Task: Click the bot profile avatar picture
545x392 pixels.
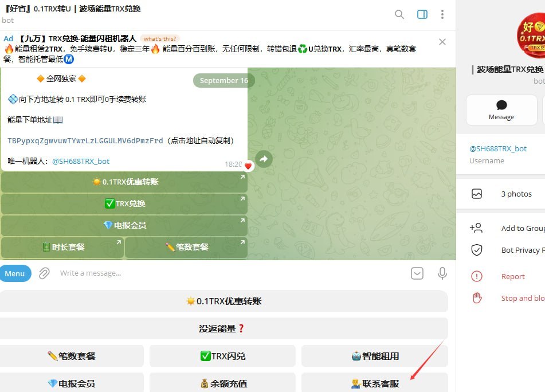Action: (531, 36)
